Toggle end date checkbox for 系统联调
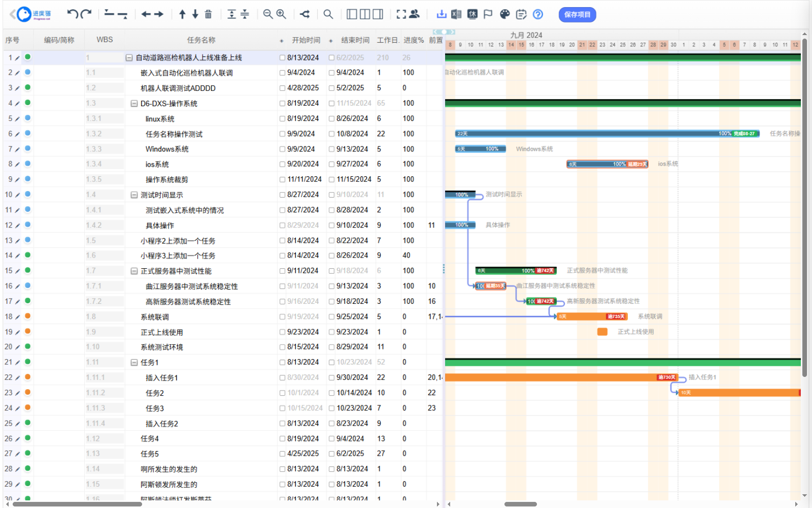The image size is (812, 508). [332, 317]
